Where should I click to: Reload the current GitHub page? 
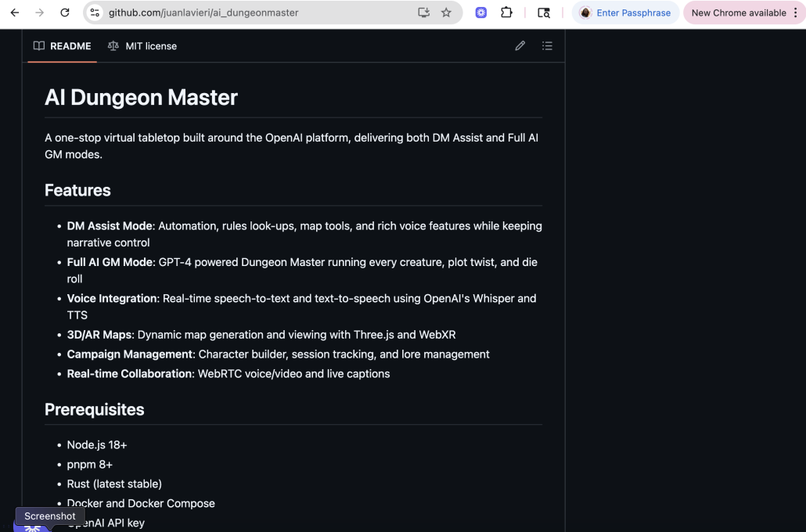tap(65, 13)
